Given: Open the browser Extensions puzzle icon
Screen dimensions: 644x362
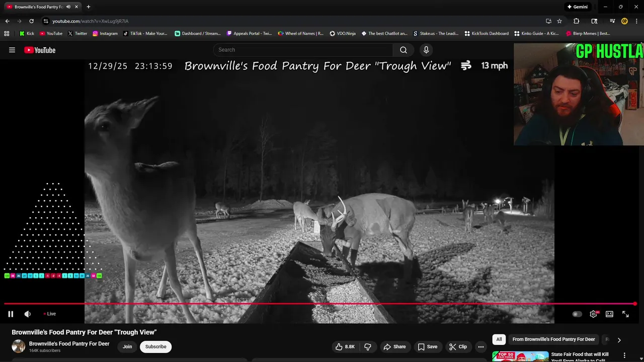Looking at the screenshot, I should click(x=577, y=21).
